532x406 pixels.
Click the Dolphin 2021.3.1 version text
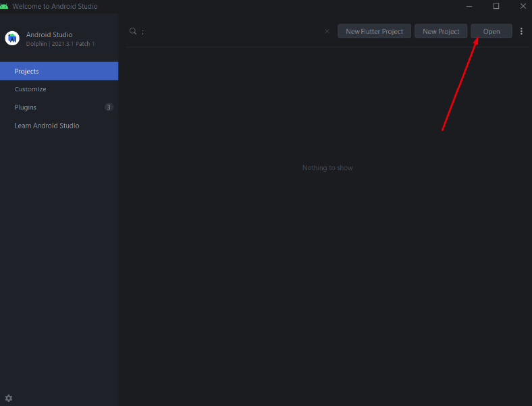(60, 44)
